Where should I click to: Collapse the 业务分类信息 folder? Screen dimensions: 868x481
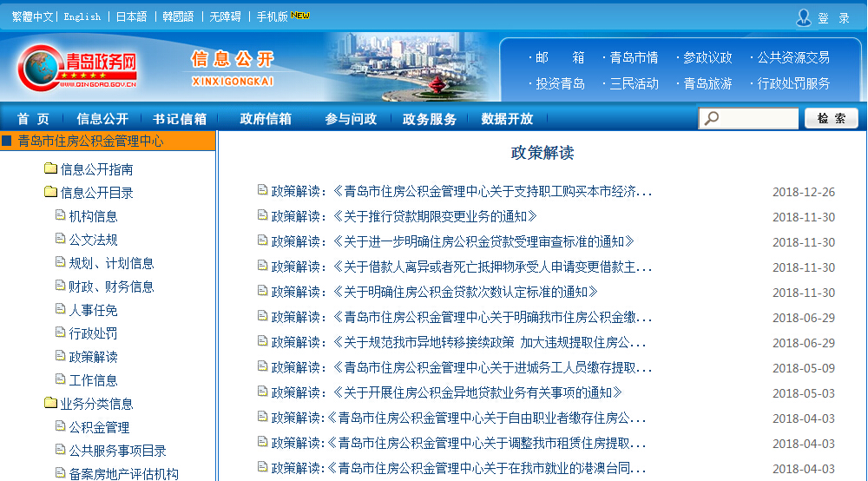coord(50,403)
